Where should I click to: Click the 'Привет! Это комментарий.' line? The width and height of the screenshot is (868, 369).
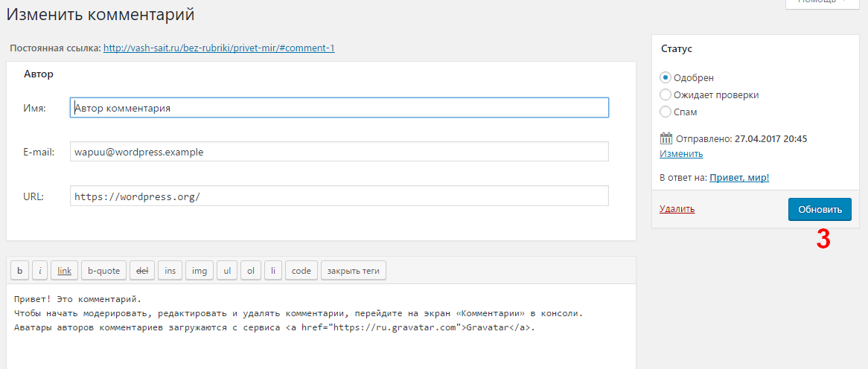pos(78,299)
